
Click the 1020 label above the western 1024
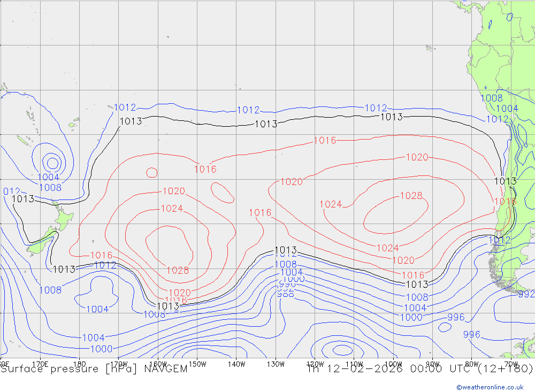coord(174,191)
